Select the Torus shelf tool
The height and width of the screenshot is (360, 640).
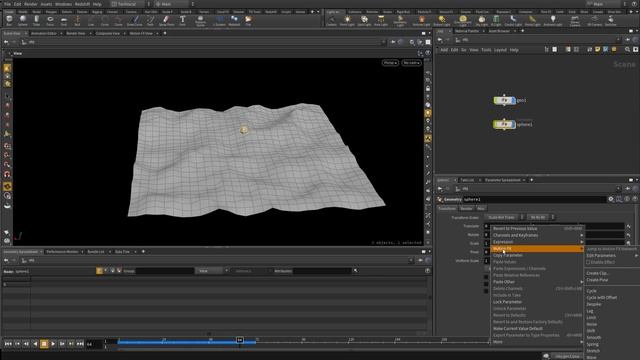point(50,20)
